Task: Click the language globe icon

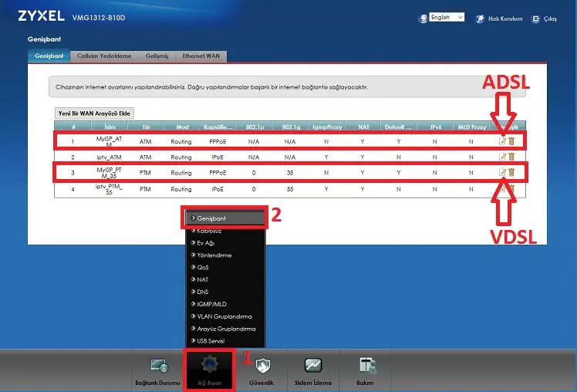Action: tap(423, 18)
